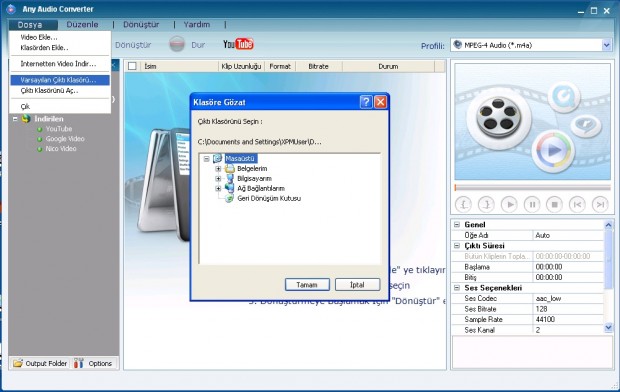The image size is (620, 392).
Task: Open the Profili format dropdown arrow
Action: (607, 45)
